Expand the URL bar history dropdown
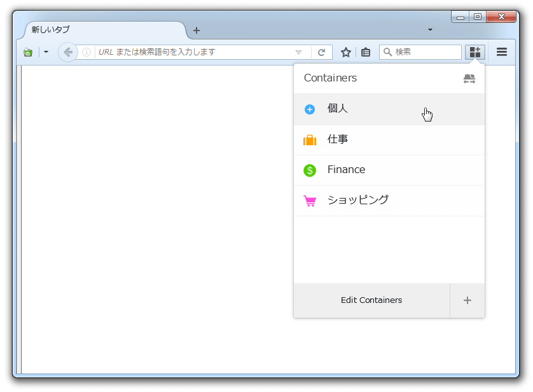The height and width of the screenshot is (392, 533). [x=298, y=52]
